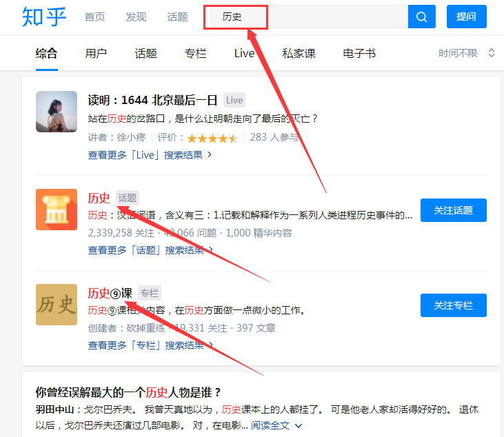Select the 综合 tab
Image resolution: width=504 pixels, height=437 pixels.
(x=47, y=53)
